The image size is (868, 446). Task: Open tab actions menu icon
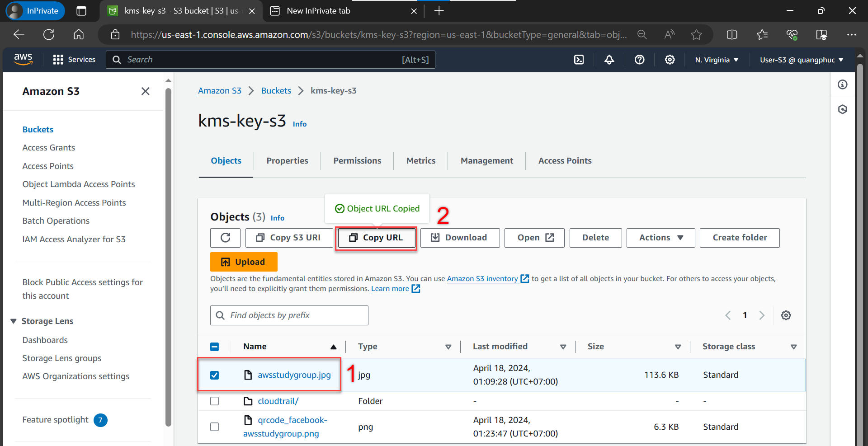81,11
